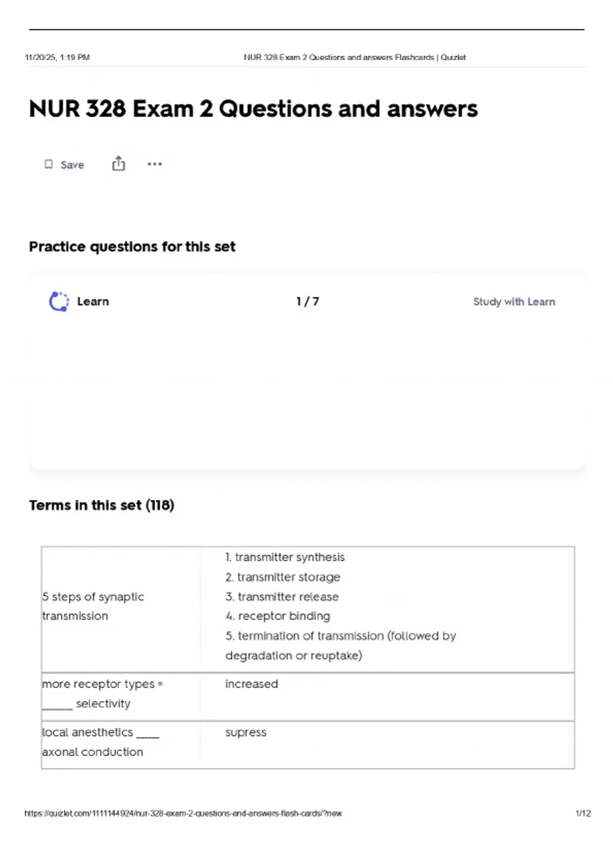The height and width of the screenshot is (868, 613).
Task: Click the Practice questions for this set heading
Action: tap(132, 247)
